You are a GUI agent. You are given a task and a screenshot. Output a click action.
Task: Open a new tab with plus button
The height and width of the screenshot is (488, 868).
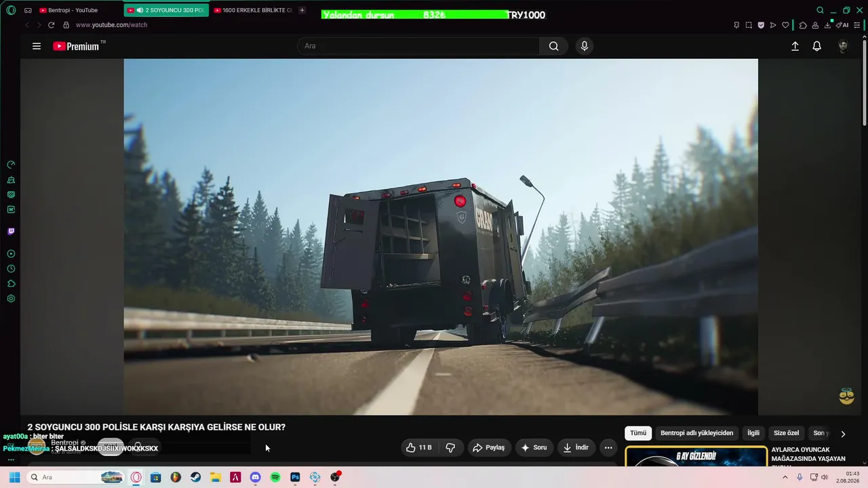tap(302, 10)
